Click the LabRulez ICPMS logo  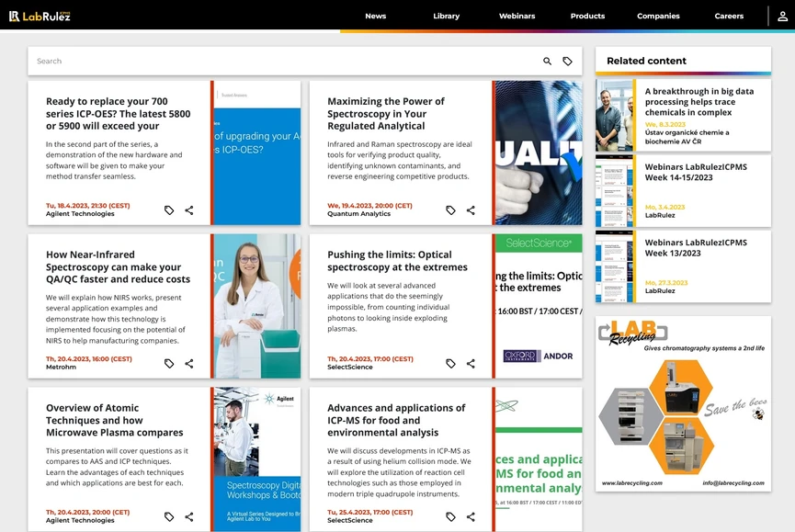coord(40,17)
